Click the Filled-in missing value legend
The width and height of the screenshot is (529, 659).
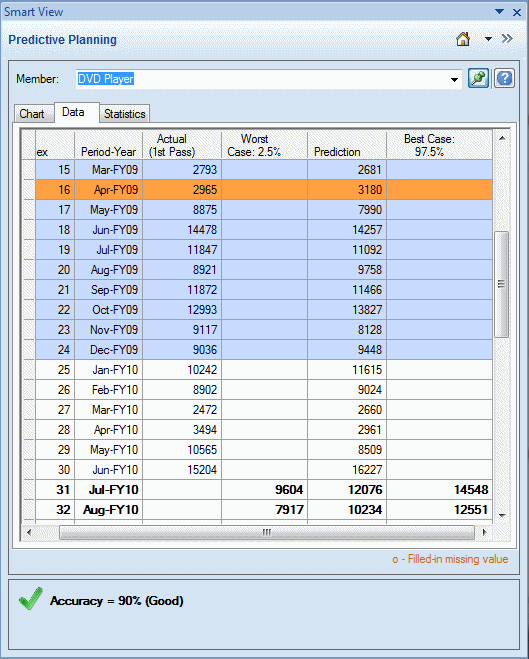click(450, 559)
